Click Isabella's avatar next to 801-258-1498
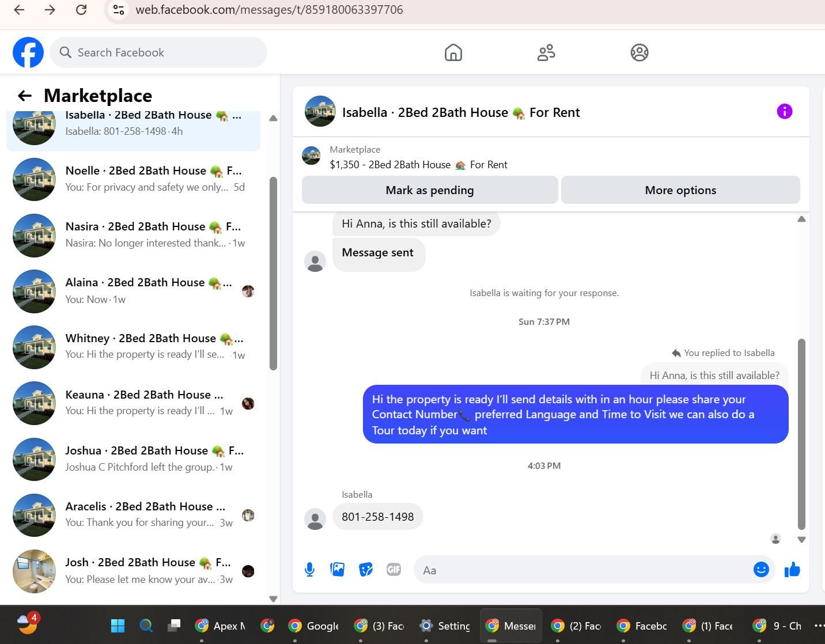Screen dimensions: 825x644 click(x=315, y=519)
